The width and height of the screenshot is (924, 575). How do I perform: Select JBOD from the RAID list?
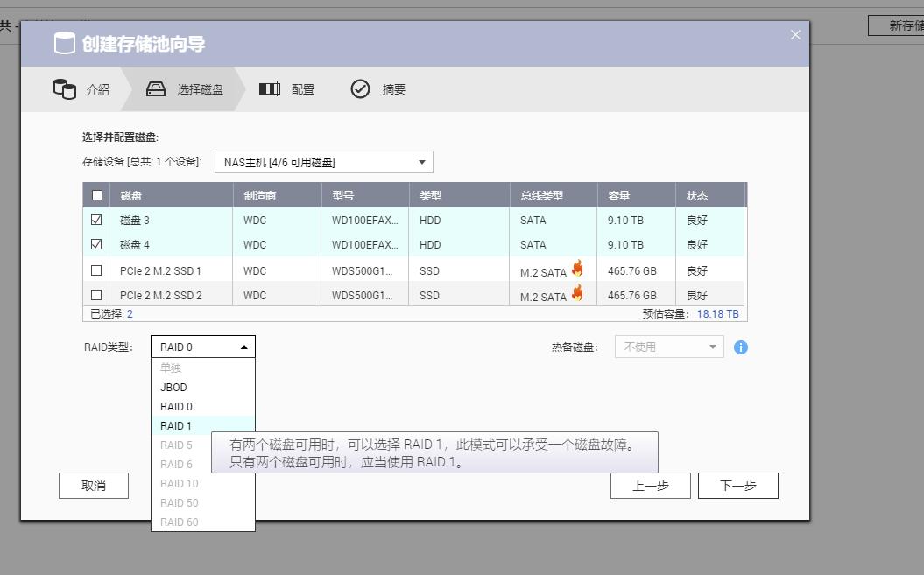point(173,387)
